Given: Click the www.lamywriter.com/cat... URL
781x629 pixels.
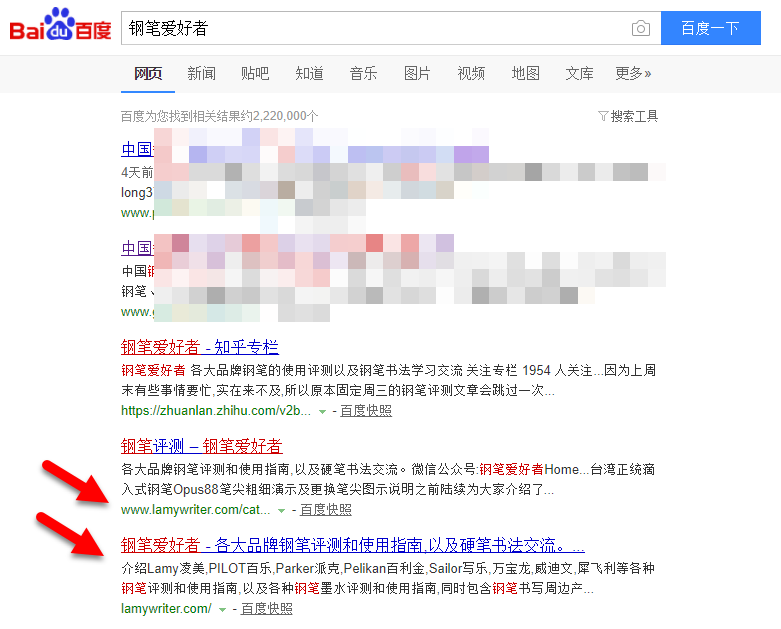Looking at the screenshot, I should pos(195,510).
